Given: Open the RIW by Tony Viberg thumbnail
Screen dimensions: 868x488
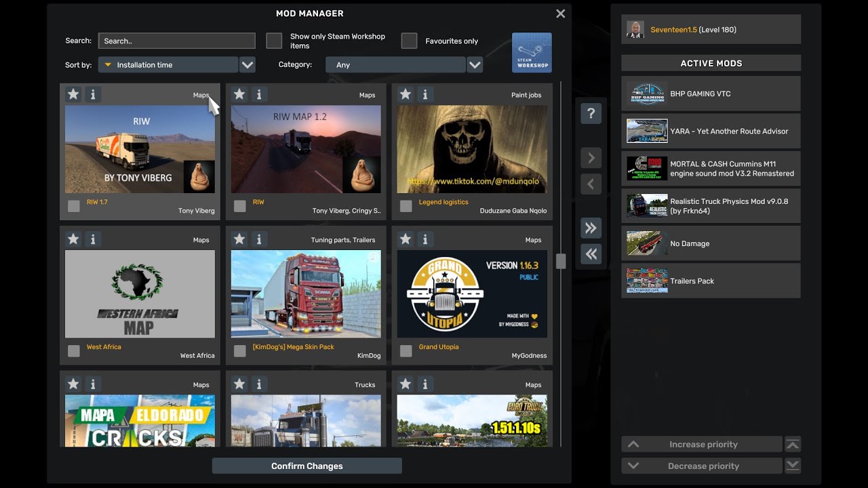Looking at the screenshot, I should tap(140, 149).
